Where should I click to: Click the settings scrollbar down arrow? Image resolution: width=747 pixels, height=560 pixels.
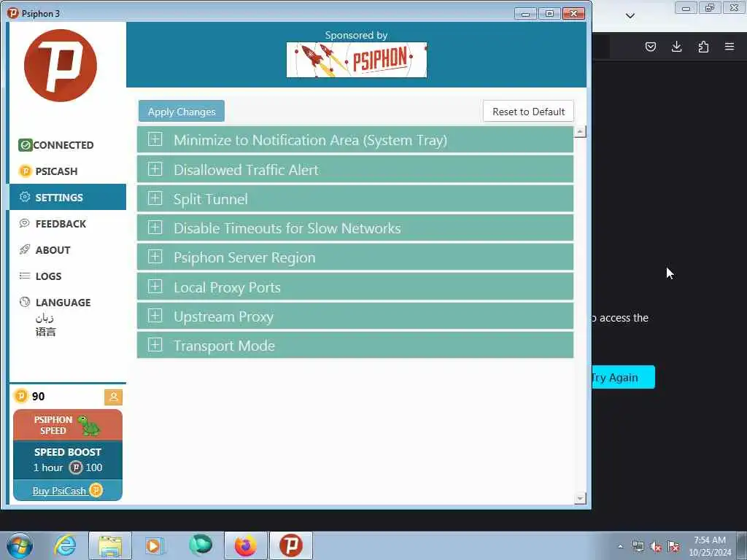[x=580, y=499]
